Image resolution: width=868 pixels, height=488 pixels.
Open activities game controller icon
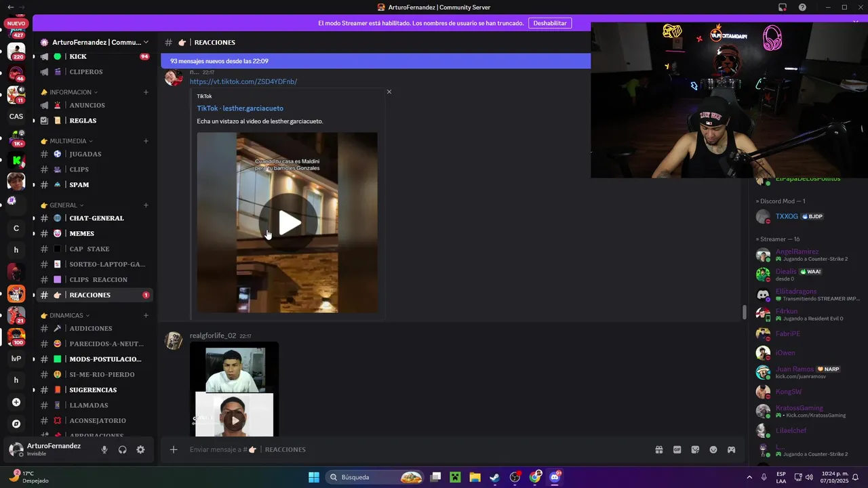[732, 449]
